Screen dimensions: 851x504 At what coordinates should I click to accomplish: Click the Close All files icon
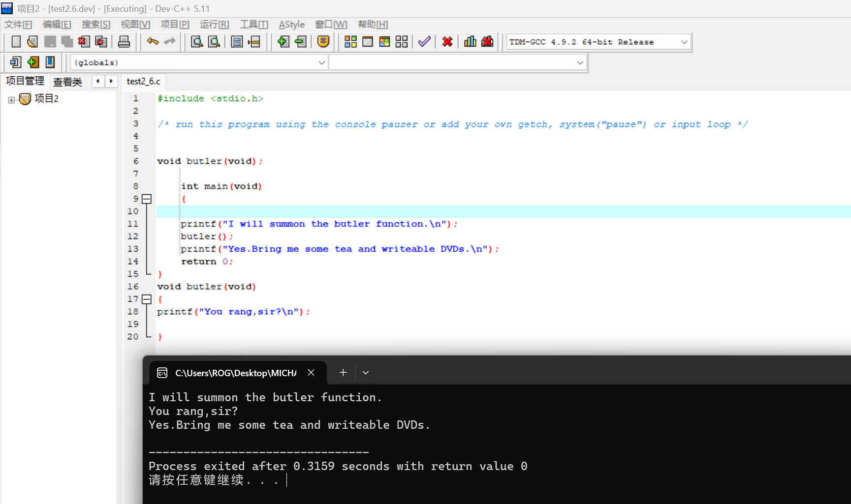pyautogui.click(x=101, y=42)
